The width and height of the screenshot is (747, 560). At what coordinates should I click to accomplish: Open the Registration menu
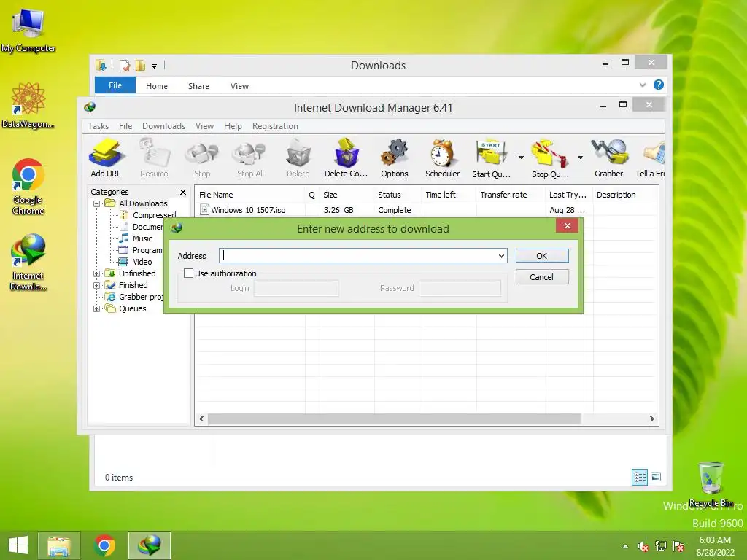point(275,126)
